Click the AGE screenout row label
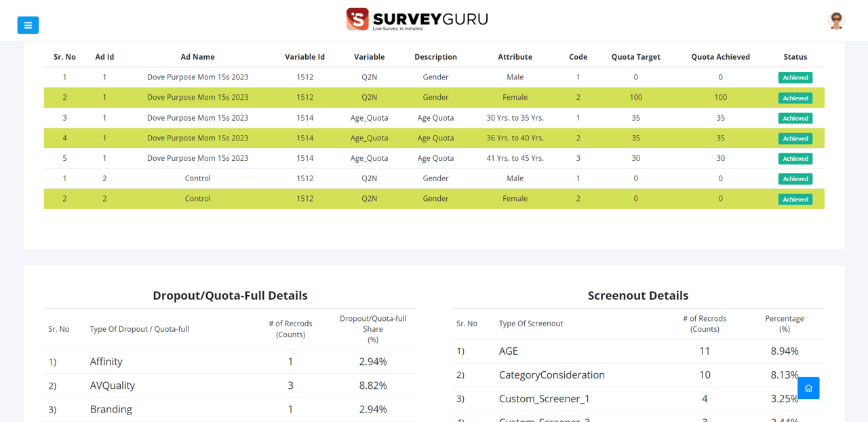 (x=508, y=351)
